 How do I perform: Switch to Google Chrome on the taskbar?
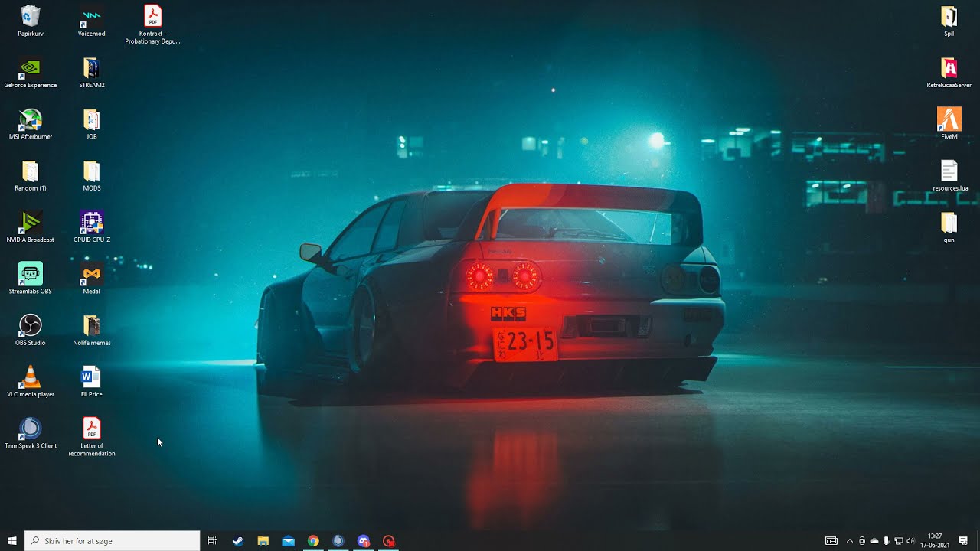pos(313,541)
